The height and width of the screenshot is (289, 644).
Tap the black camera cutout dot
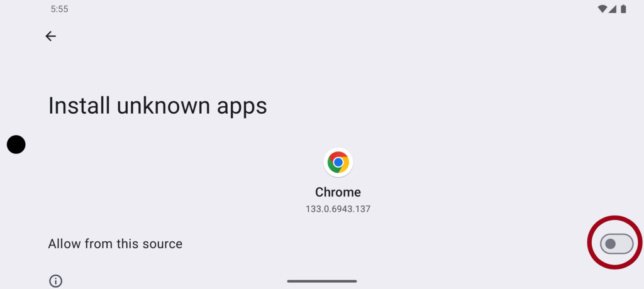click(16, 144)
